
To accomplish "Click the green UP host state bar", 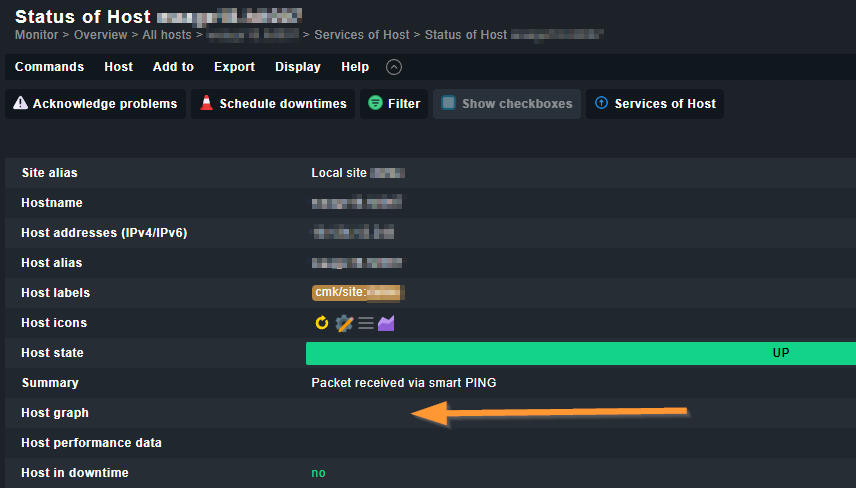I will 581,353.
